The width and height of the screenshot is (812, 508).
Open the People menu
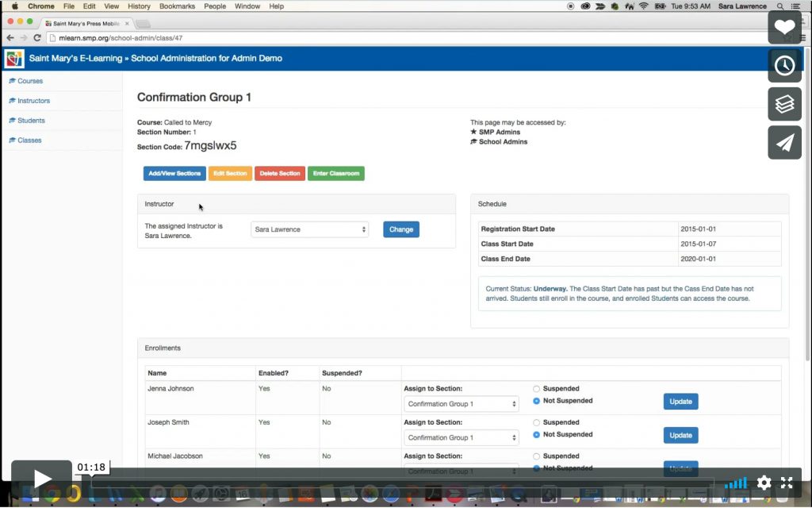[215, 6]
